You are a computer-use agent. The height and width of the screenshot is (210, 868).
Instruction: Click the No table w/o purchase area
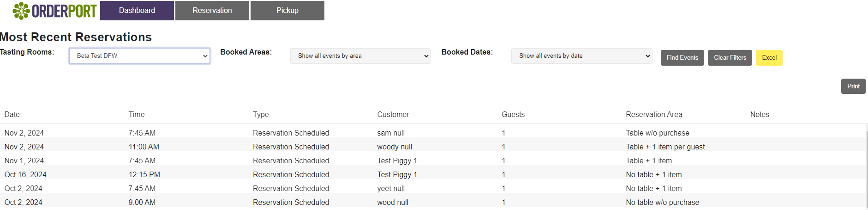click(x=662, y=203)
